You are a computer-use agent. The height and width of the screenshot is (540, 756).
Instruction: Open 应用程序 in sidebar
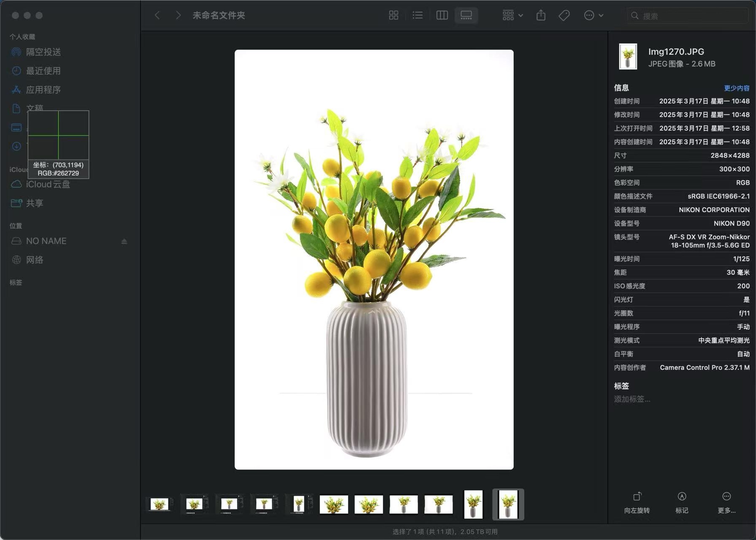coord(43,90)
